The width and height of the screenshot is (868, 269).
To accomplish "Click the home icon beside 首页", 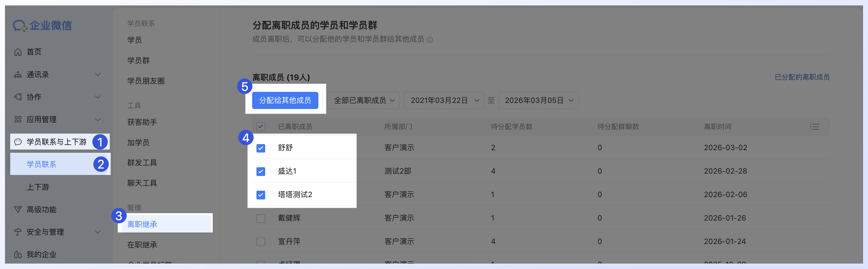I will tap(18, 52).
